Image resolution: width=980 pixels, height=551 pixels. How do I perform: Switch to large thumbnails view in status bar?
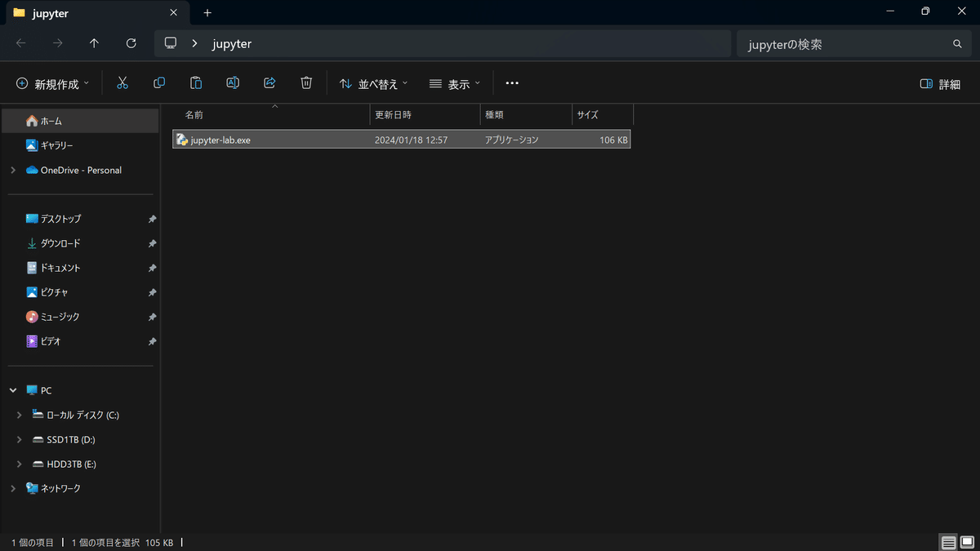967,542
